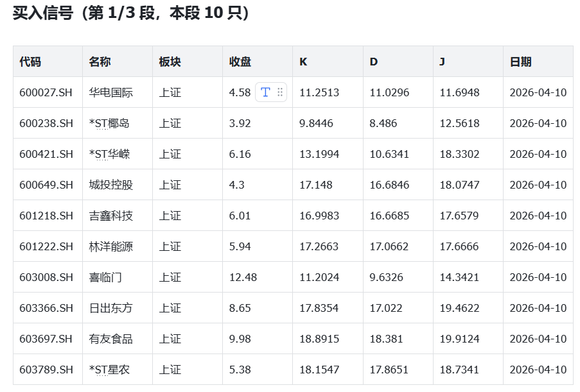Select the 城投控股 row name
580x392 pixels.
[x=111, y=185]
